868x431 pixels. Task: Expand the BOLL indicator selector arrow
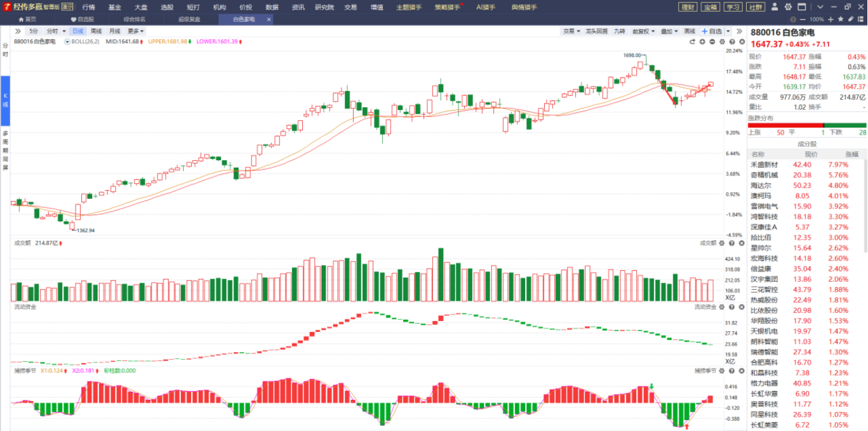[67, 41]
